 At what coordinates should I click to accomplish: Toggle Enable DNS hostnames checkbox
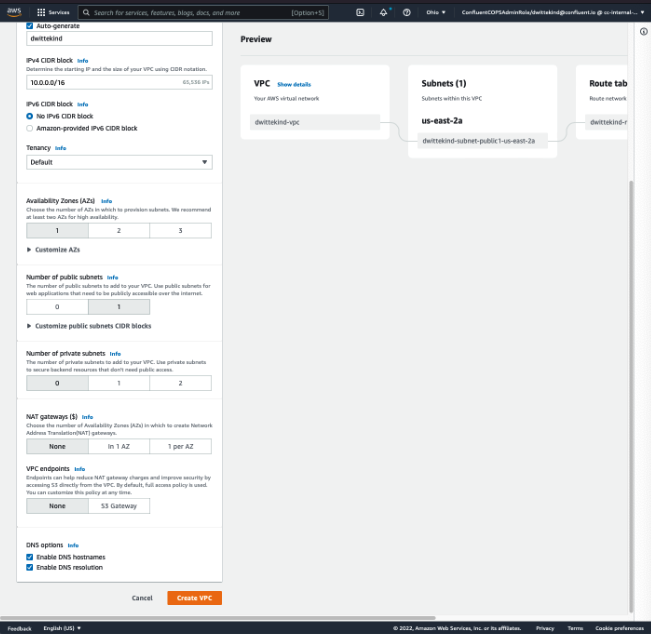click(29, 557)
